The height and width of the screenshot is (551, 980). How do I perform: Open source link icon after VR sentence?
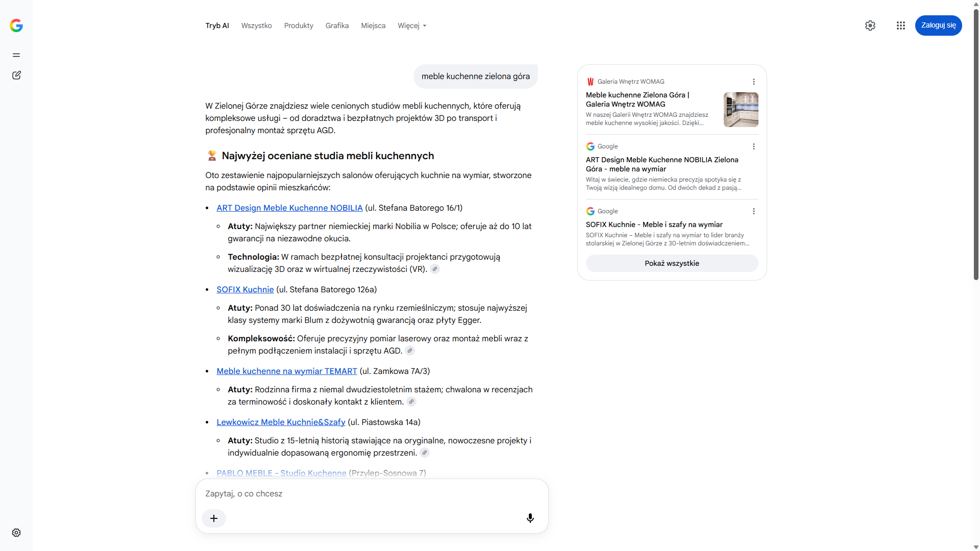tap(435, 269)
